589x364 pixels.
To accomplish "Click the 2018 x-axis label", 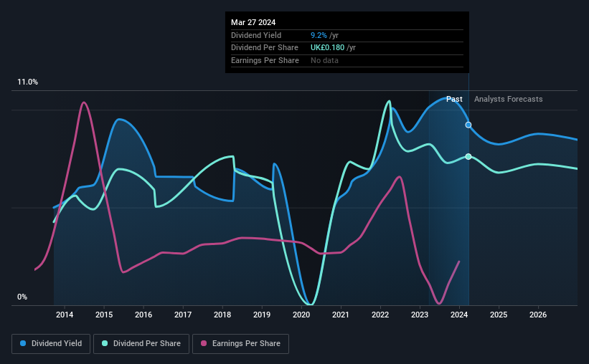I will pyautogui.click(x=222, y=315).
